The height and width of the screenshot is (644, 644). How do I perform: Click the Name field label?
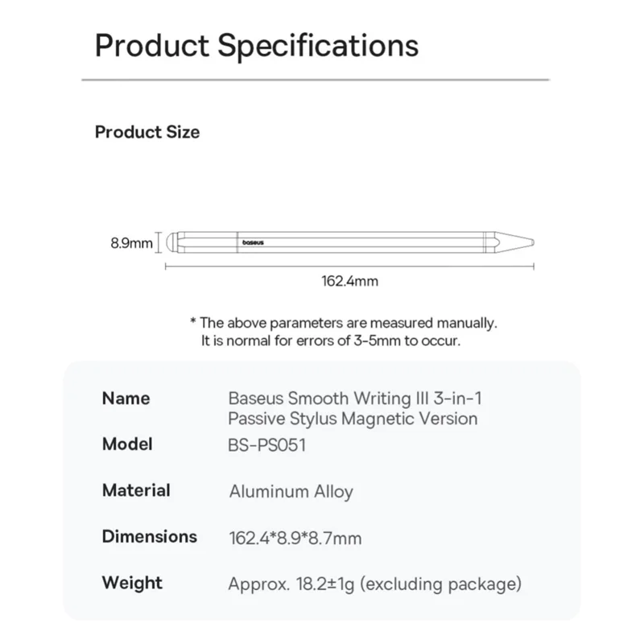pos(126,398)
